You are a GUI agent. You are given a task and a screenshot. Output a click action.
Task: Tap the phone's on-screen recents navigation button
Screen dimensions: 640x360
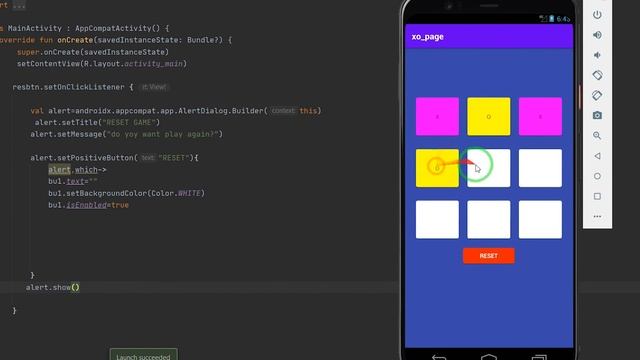pyautogui.click(x=539, y=357)
